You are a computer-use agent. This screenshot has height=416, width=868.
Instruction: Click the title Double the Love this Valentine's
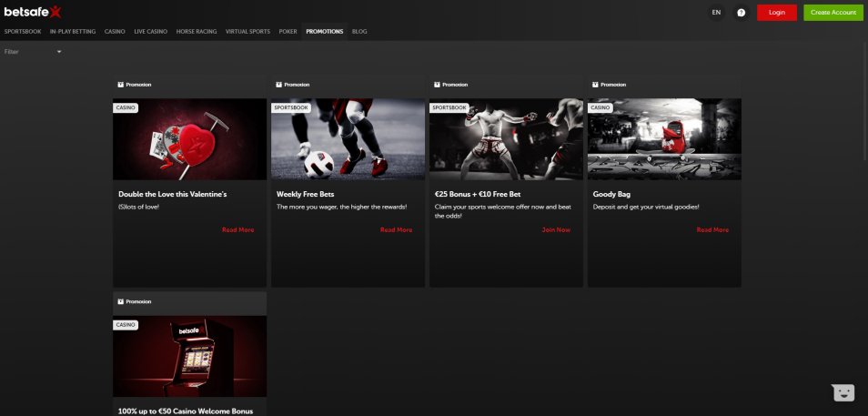coord(173,195)
